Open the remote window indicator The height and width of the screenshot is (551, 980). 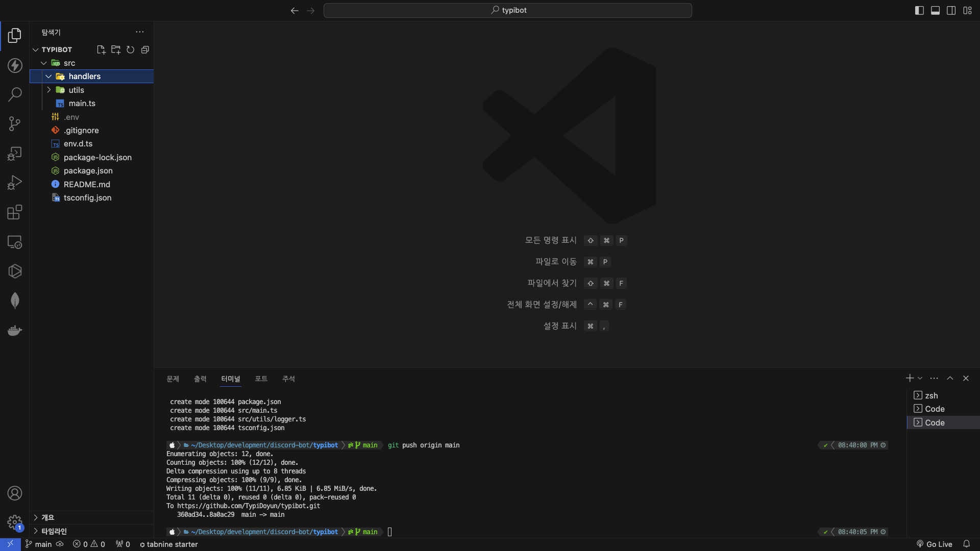point(10,544)
